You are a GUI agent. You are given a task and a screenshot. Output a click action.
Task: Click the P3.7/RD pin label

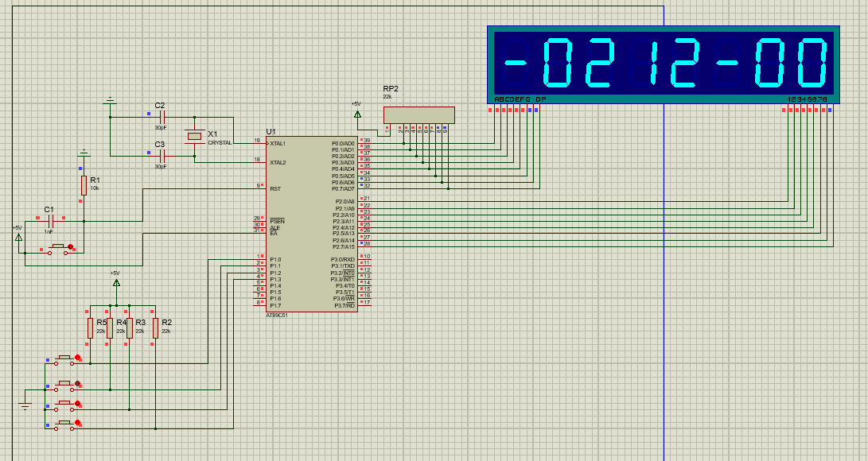(344, 306)
